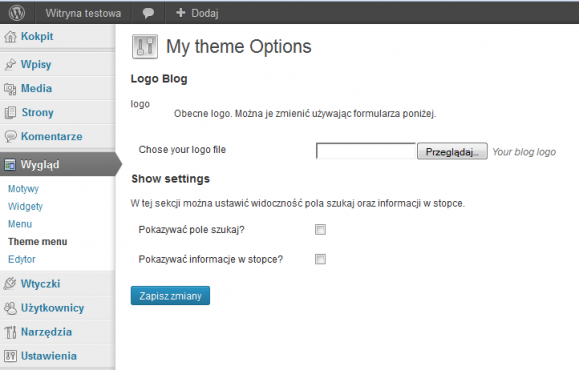Click the Show settings section heading
The height and width of the screenshot is (370, 579).
click(x=171, y=179)
